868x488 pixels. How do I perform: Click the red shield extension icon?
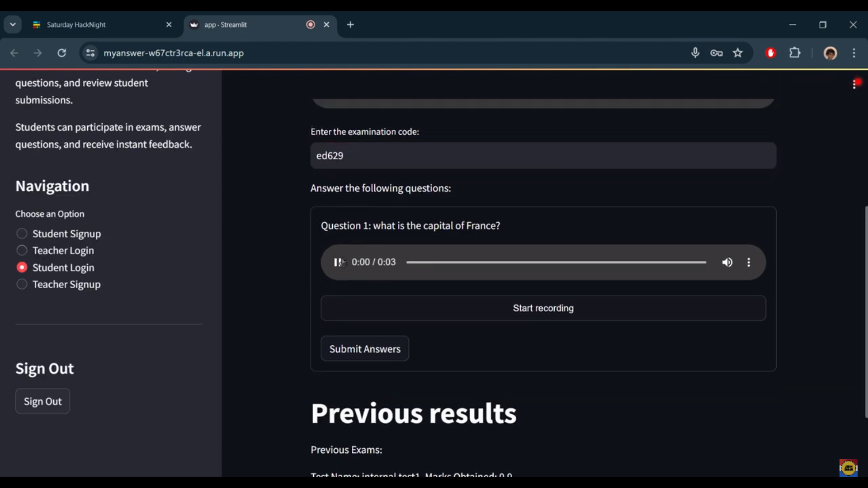771,53
